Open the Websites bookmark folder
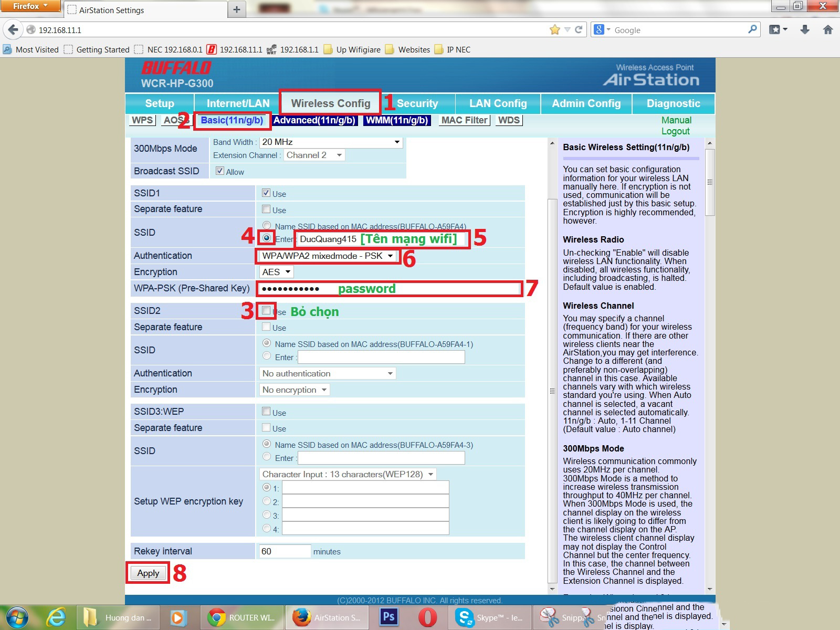This screenshot has height=630, width=840. pos(407,49)
